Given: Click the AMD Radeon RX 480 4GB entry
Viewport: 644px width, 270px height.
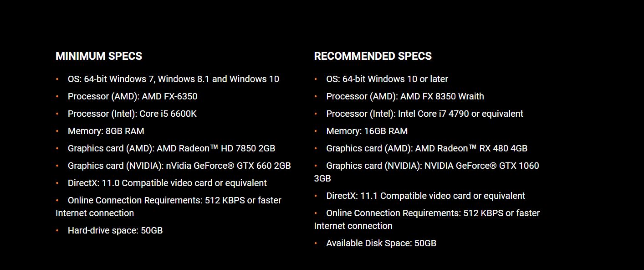Looking at the screenshot, I should (x=427, y=148).
